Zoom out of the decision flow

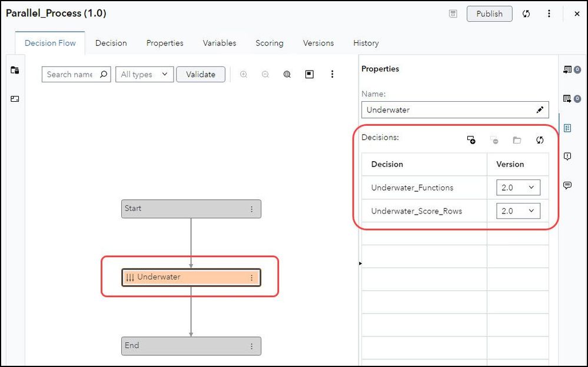265,74
